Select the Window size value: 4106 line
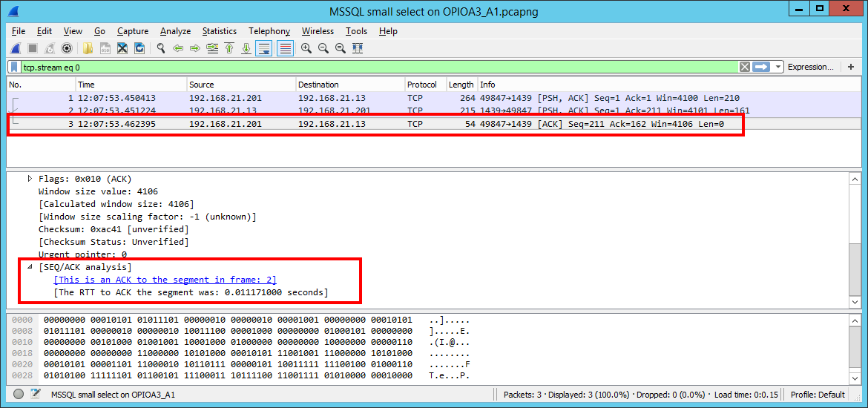Viewport: 868px width, 408px height. coord(98,191)
